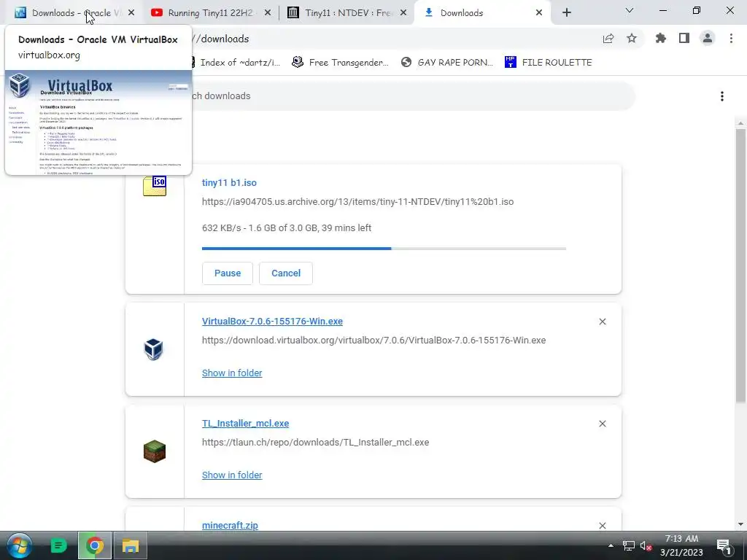Click the VirtualBox cube file icon
This screenshot has width=747, height=560.
[153, 349]
